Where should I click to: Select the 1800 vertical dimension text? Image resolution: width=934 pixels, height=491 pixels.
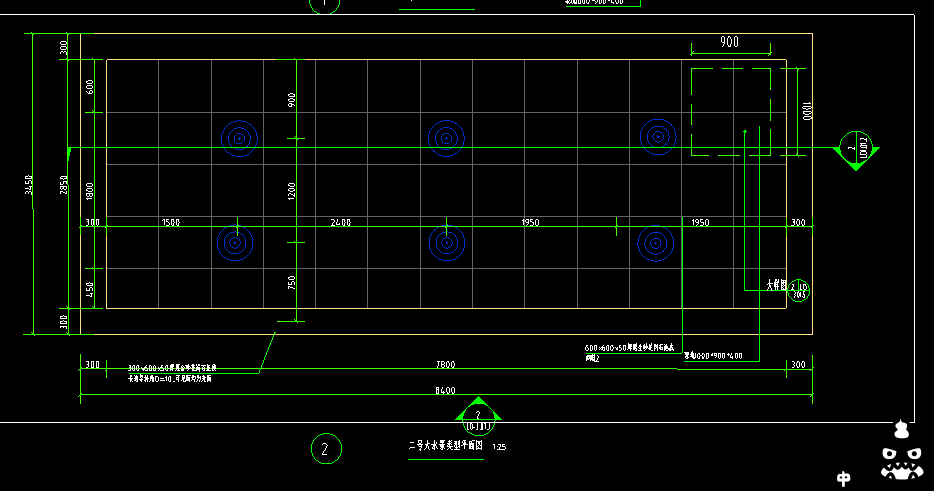coord(89,191)
